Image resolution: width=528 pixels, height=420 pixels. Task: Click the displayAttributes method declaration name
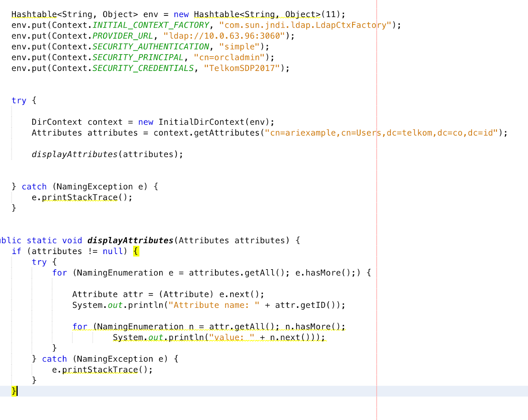(x=130, y=240)
